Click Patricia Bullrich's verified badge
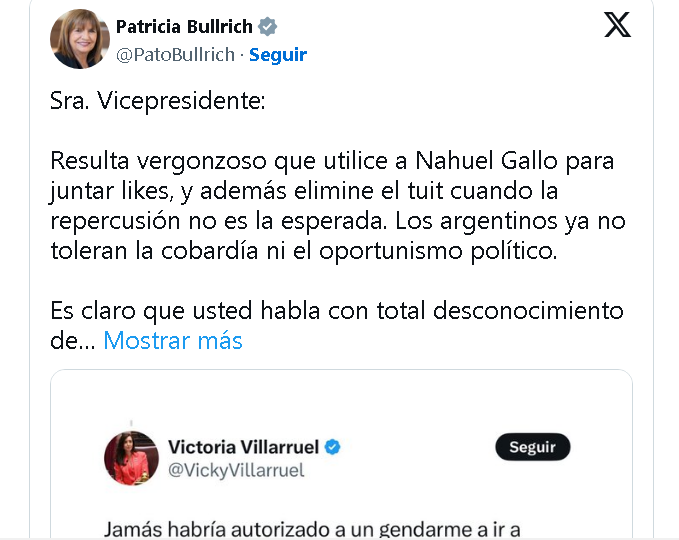 click(x=268, y=26)
